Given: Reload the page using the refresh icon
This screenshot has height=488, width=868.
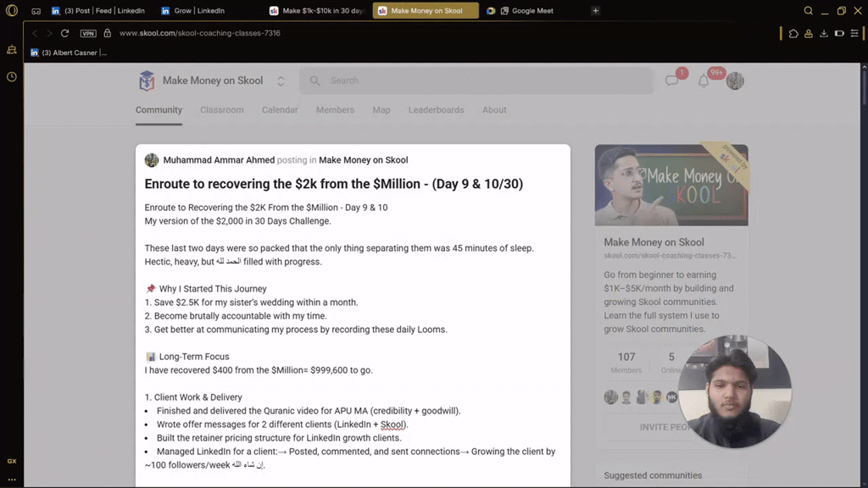Looking at the screenshot, I should tap(65, 34).
